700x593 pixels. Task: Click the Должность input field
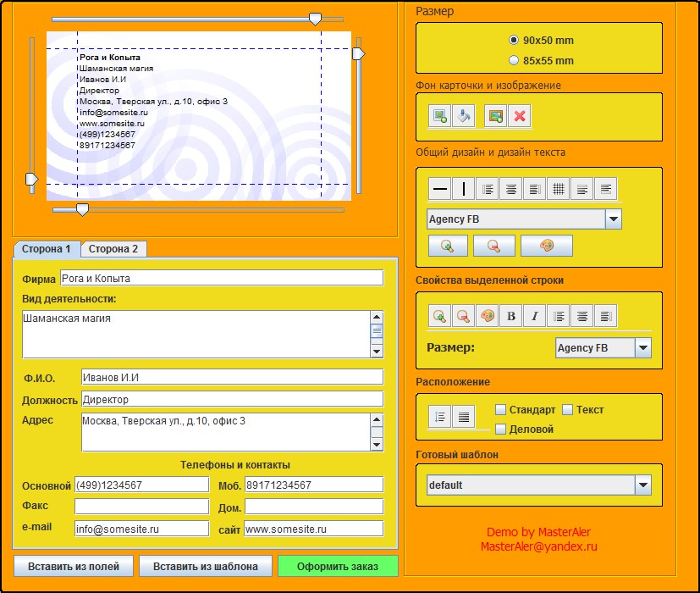[232, 399]
